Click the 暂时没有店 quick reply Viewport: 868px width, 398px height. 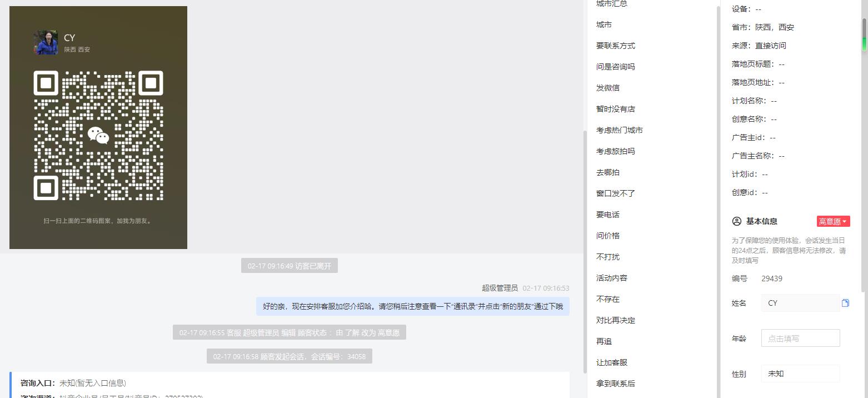pyautogui.click(x=616, y=109)
